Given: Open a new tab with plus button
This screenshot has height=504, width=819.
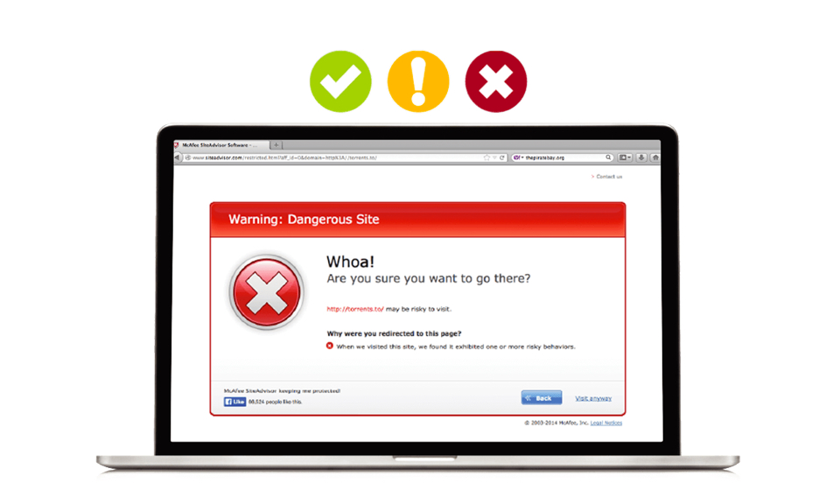Looking at the screenshot, I should pos(276,144).
